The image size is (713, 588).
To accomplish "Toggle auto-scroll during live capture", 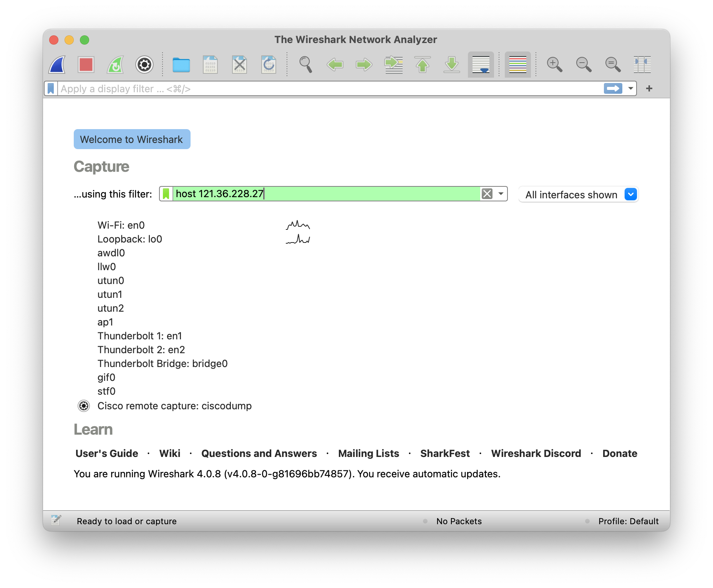I will pyautogui.click(x=481, y=65).
